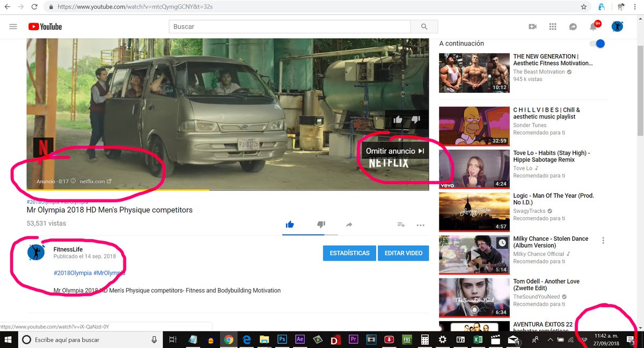The width and height of the screenshot is (644, 348).
Task: Like the ad with the overlay thumbs up
Action: pyautogui.click(x=398, y=120)
